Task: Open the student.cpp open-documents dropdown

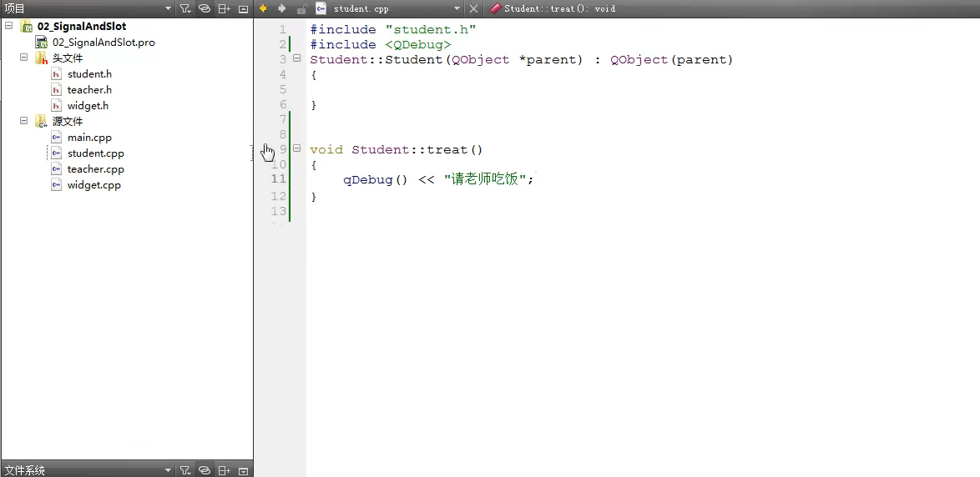Action: coord(457,8)
